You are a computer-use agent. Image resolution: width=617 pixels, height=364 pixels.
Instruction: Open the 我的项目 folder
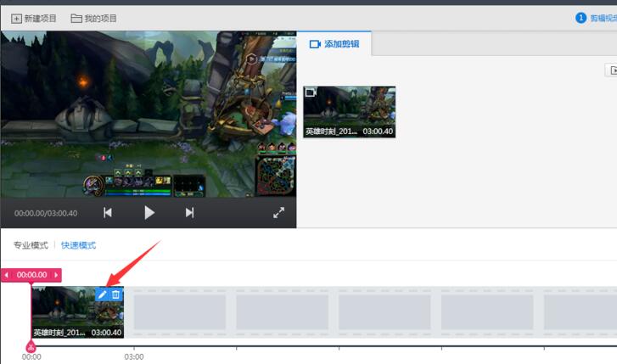coord(94,18)
